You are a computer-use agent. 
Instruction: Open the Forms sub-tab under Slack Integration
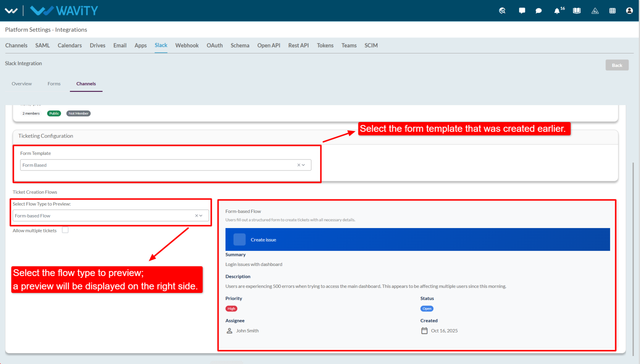pyautogui.click(x=54, y=84)
